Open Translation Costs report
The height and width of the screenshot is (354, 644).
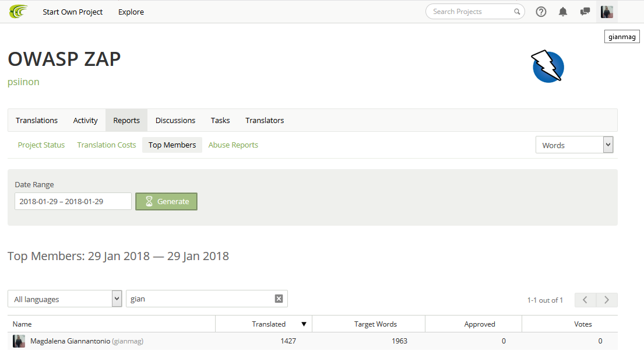coord(107,145)
